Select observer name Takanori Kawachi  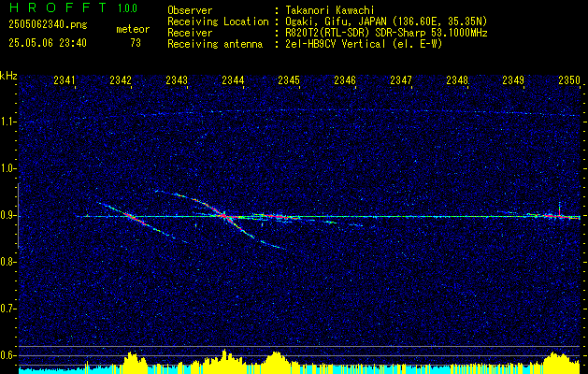click(329, 10)
